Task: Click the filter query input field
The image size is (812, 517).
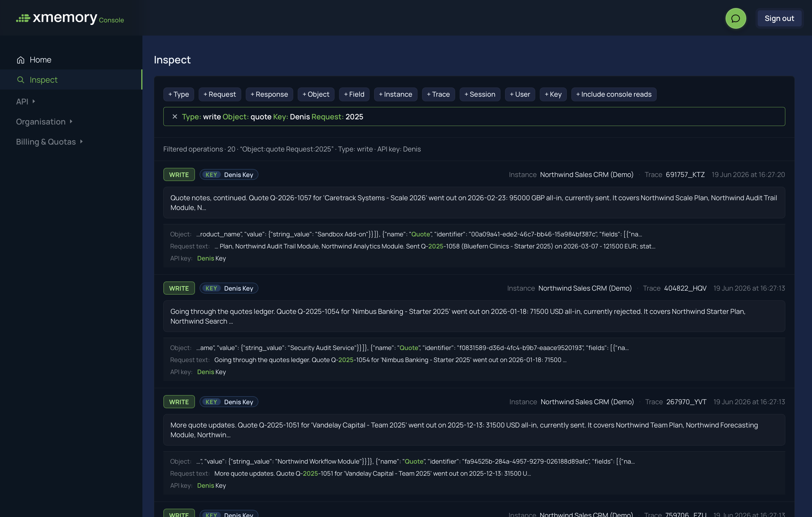Action: coord(474,116)
